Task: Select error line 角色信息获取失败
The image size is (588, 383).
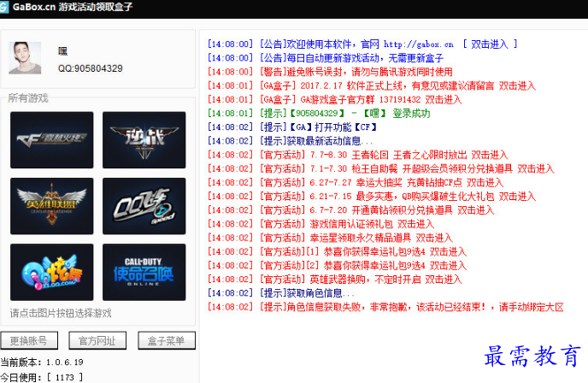Action: (x=385, y=307)
